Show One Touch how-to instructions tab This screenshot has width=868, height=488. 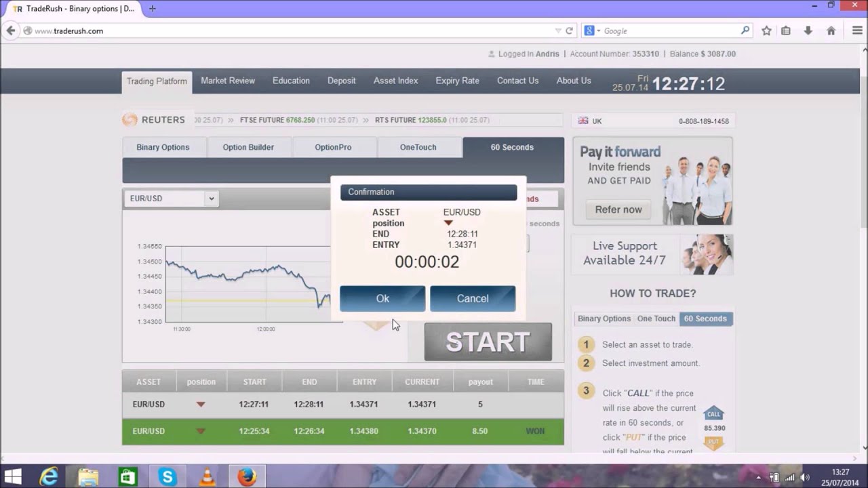[656, 319]
